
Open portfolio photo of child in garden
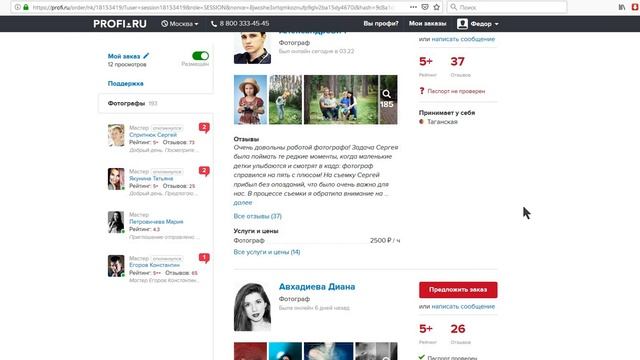(x=285, y=100)
